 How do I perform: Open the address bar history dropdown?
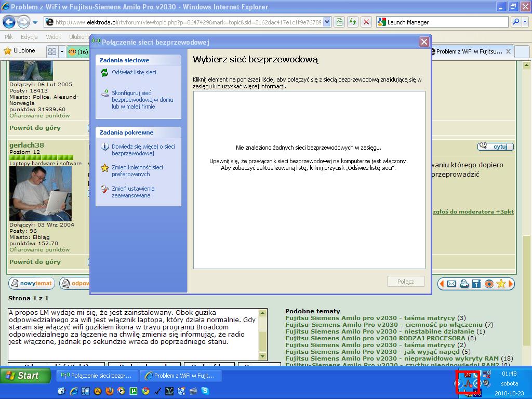click(327, 22)
